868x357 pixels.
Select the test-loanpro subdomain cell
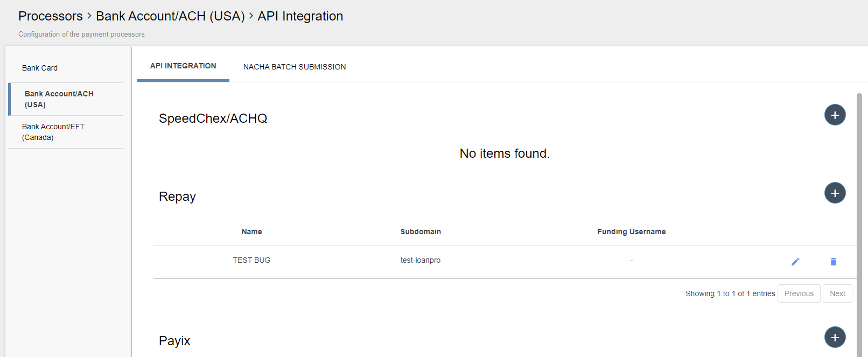pyautogui.click(x=421, y=260)
